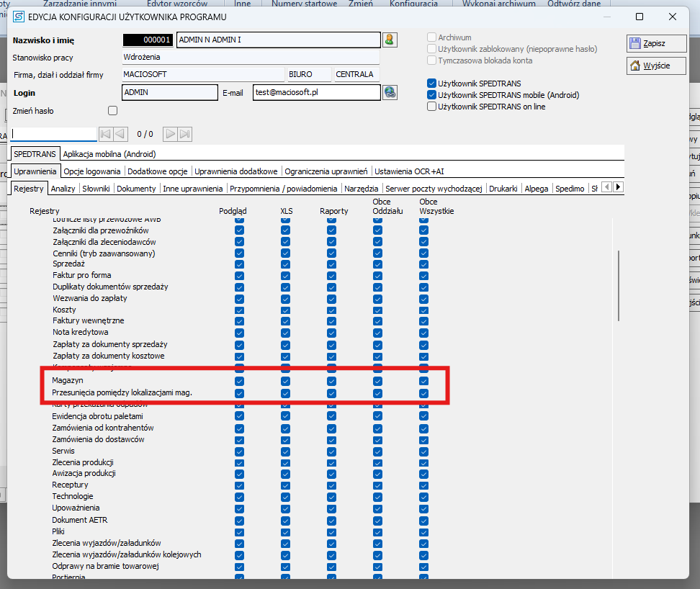Screen dimensions: 700x589
Task: Open the Słowniki permissions tab
Action: tap(96, 189)
